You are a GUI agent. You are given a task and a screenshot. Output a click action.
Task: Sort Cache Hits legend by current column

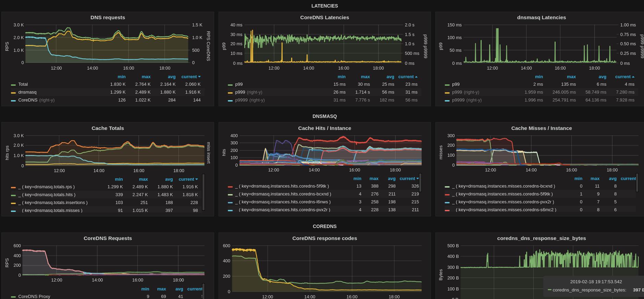(409, 179)
